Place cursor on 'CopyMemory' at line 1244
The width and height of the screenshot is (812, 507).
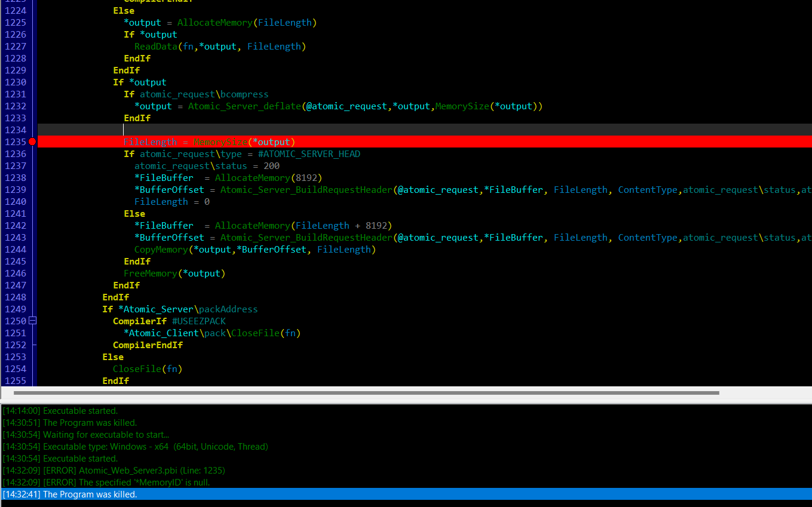pos(161,249)
